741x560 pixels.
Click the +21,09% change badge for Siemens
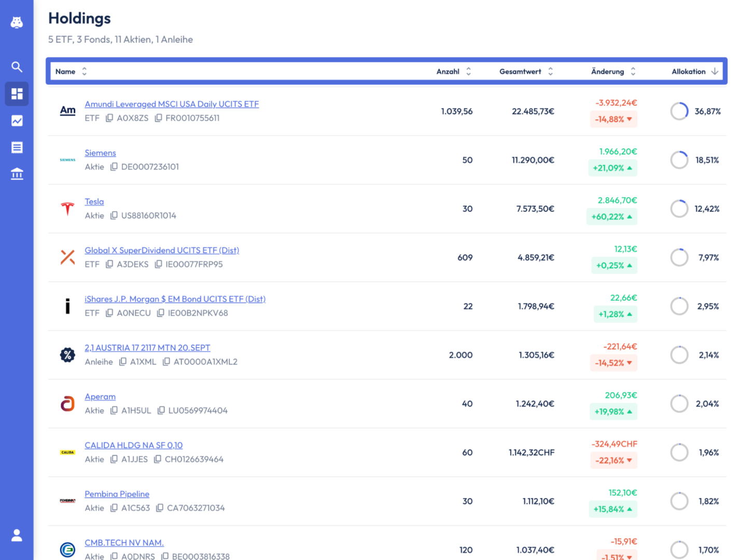612,168
